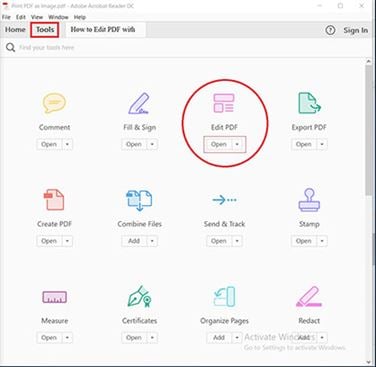Select the Certificates pen nib icon
Image resolution: width=376 pixels, height=367 pixels.
click(x=139, y=296)
